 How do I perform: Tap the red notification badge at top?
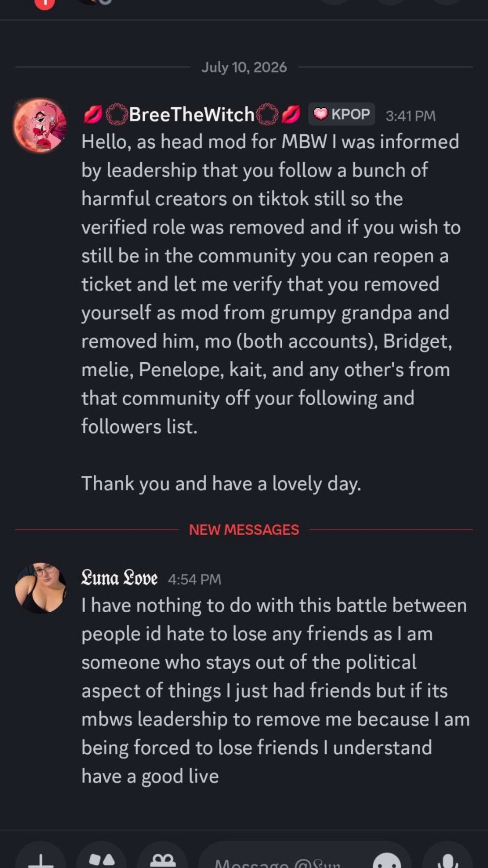tap(45, 4)
